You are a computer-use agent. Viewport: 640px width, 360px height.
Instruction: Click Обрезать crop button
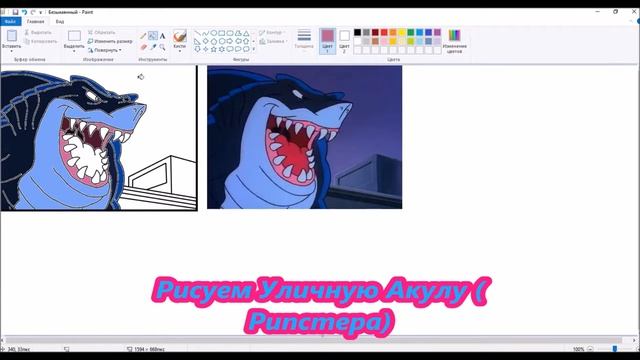(102, 32)
